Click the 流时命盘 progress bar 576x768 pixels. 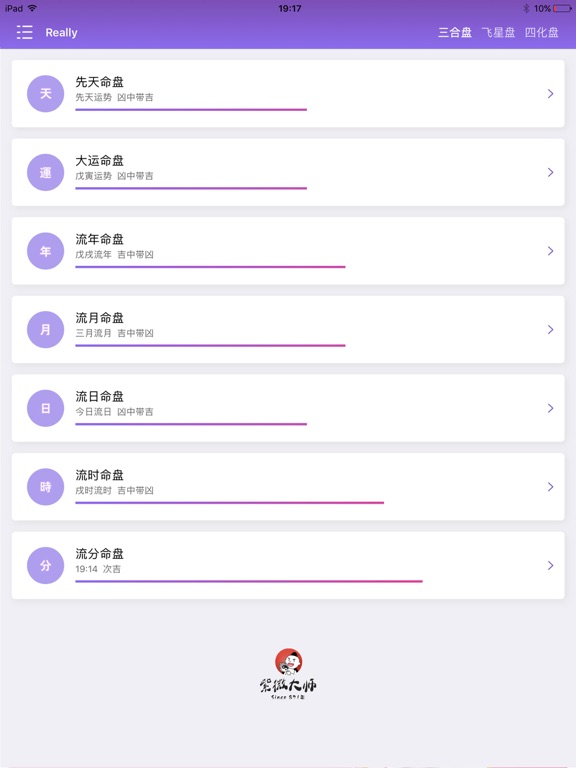point(230,503)
